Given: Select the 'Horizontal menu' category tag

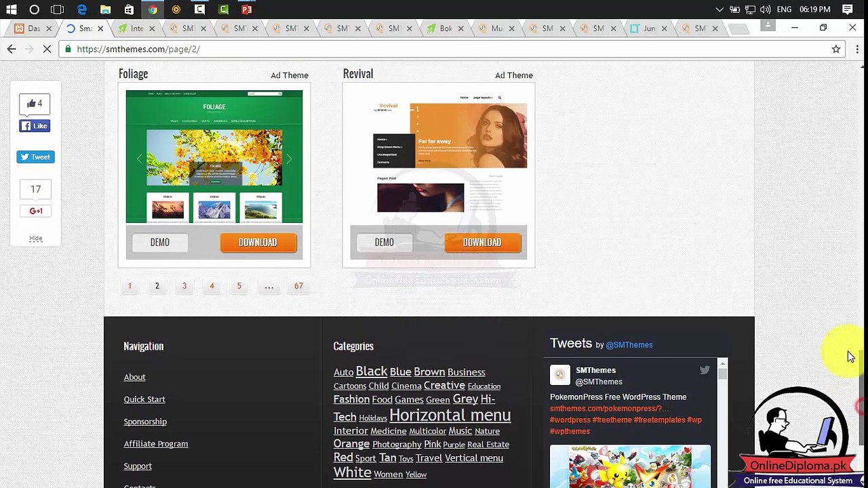Looking at the screenshot, I should (450, 415).
